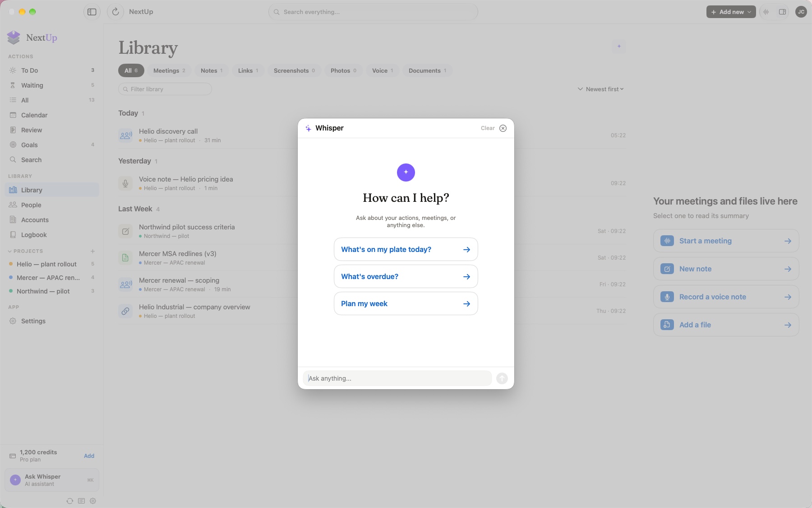Click the Helio discovery call meeting icon
The image size is (812, 508).
click(125, 135)
